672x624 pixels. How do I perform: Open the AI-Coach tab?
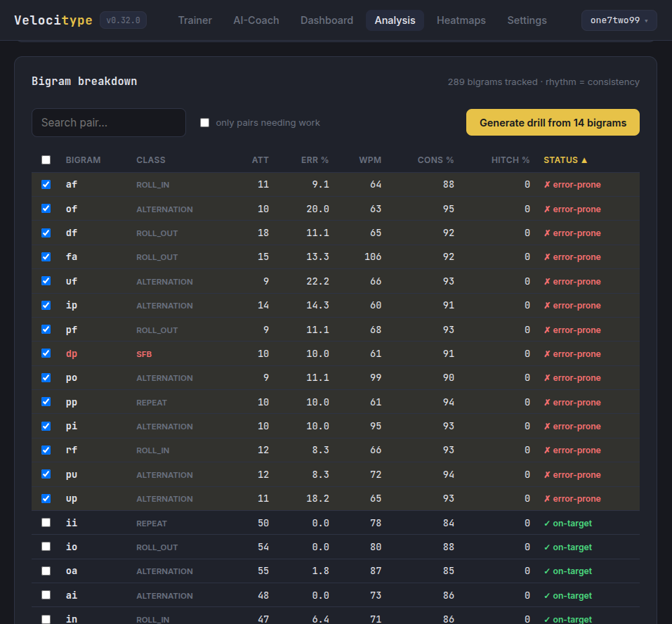tap(256, 20)
